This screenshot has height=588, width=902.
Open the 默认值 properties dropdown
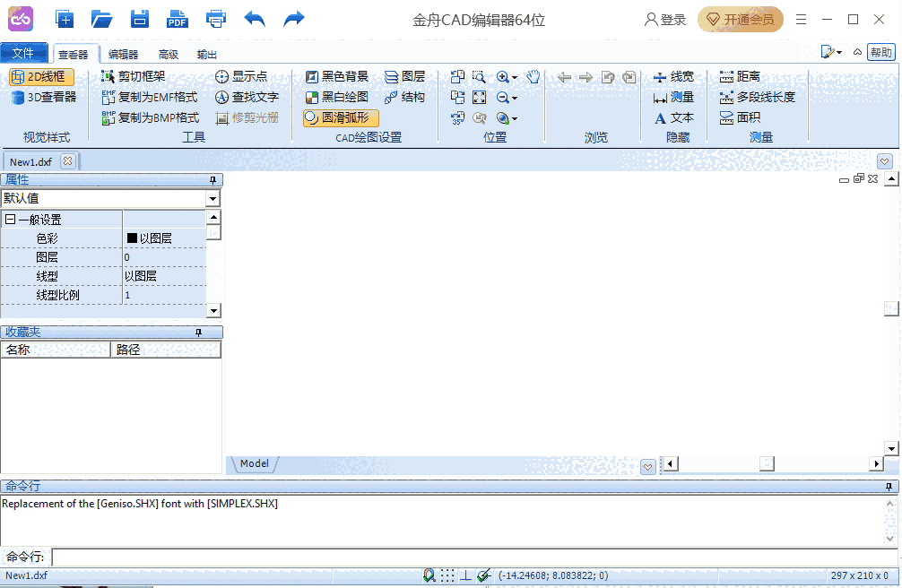click(212, 199)
